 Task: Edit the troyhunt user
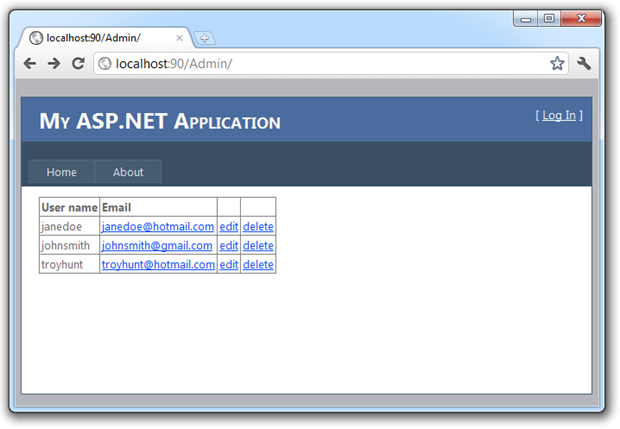pos(229,265)
